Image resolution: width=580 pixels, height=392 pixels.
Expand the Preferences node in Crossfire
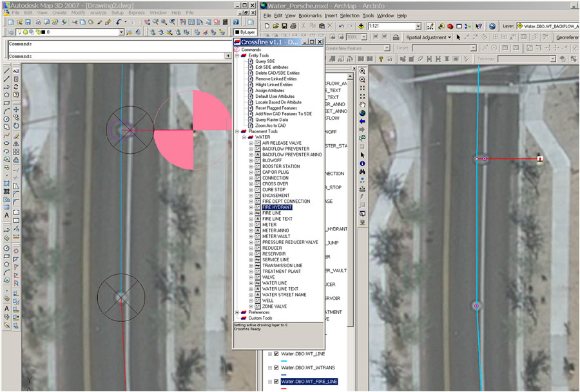tap(237, 312)
